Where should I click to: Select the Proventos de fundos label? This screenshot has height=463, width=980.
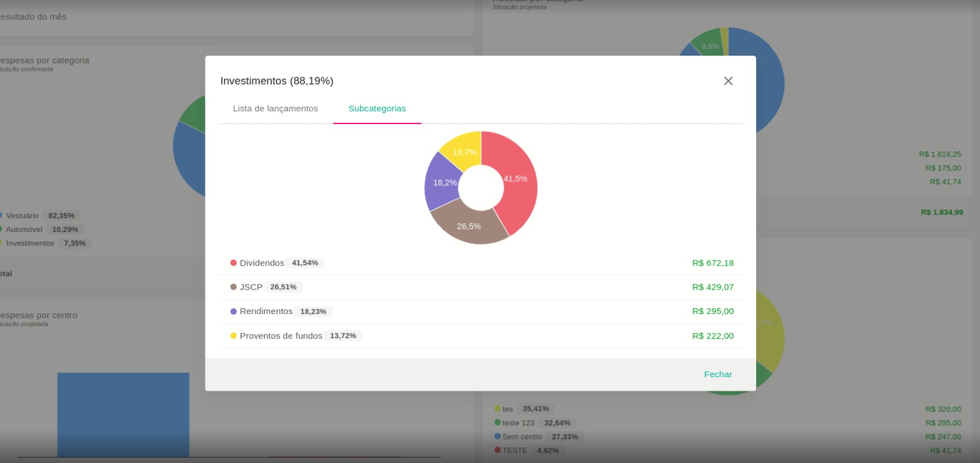(x=281, y=336)
